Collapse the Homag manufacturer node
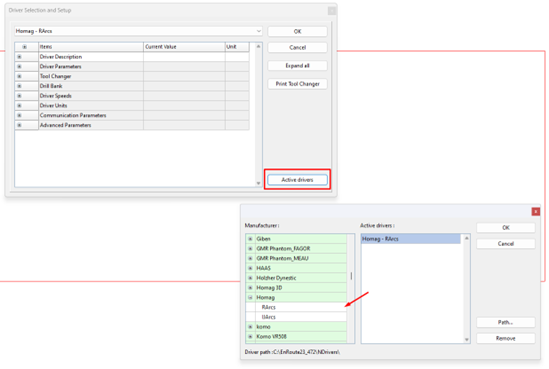The height and width of the screenshot is (369, 549). [250, 298]
